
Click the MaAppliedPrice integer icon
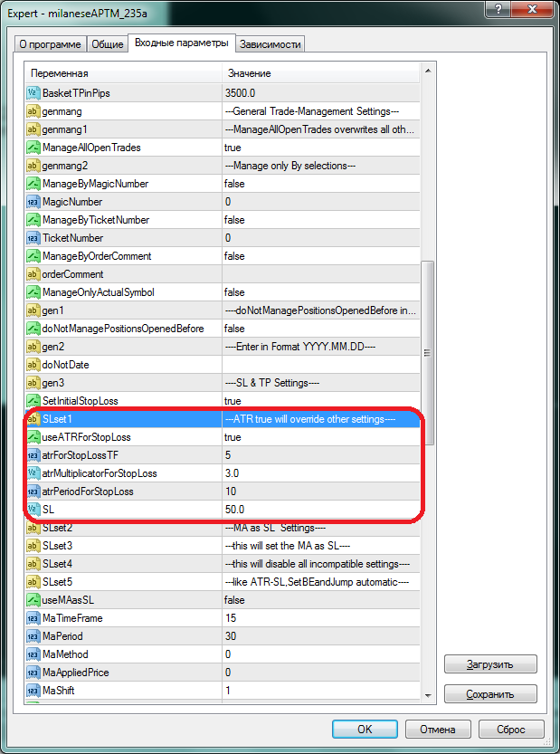pyautogui.click(x=33, y=673)
